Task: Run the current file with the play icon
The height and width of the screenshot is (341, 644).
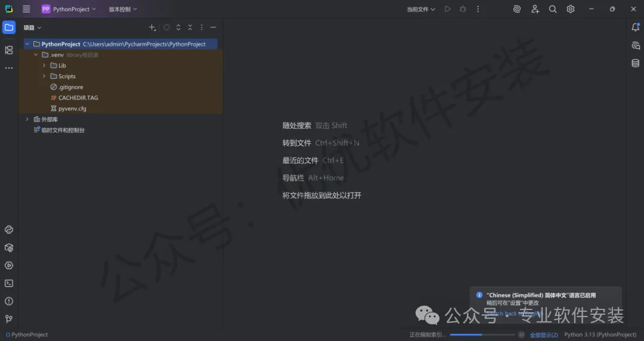Action: point(448,9)
